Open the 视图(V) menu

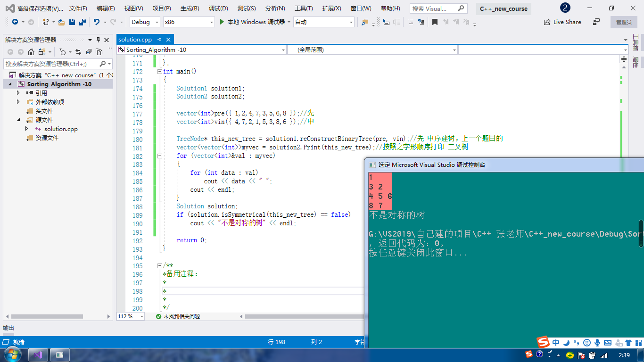point(134,8)
